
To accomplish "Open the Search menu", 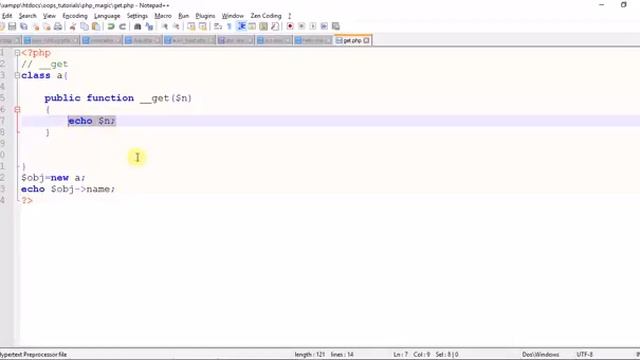I will (x=27, y=16).
